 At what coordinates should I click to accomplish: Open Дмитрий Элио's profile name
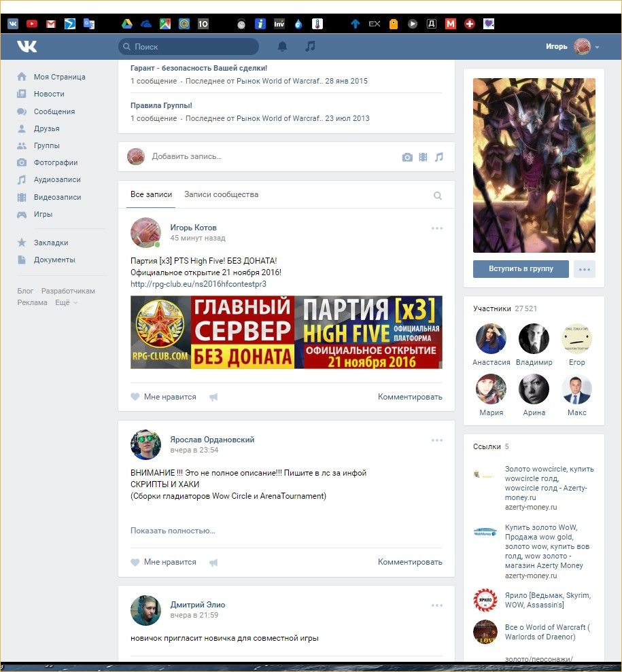click(x=198, y=605)
